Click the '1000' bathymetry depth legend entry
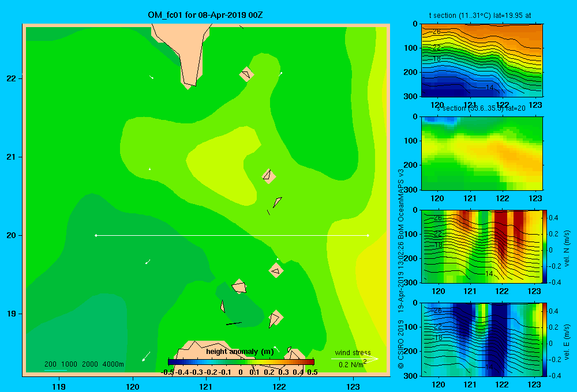This screenshot has width=577, height=392. click(69, 364)
